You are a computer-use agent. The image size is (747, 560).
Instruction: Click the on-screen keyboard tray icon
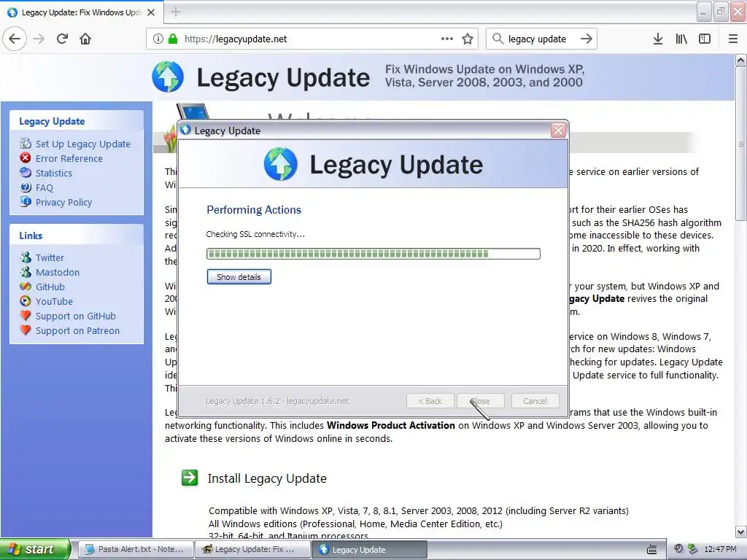coord(651,550)
